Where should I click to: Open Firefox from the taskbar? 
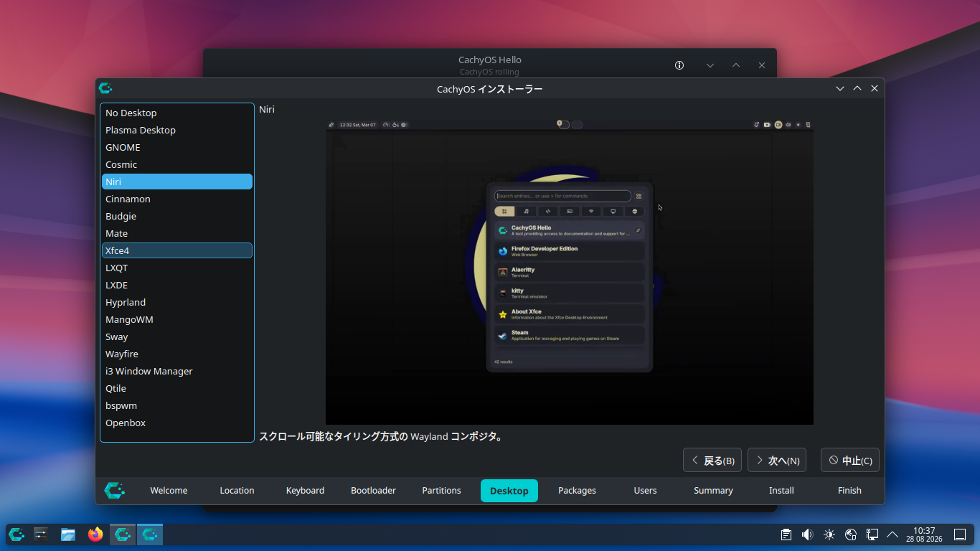(95, 534)
